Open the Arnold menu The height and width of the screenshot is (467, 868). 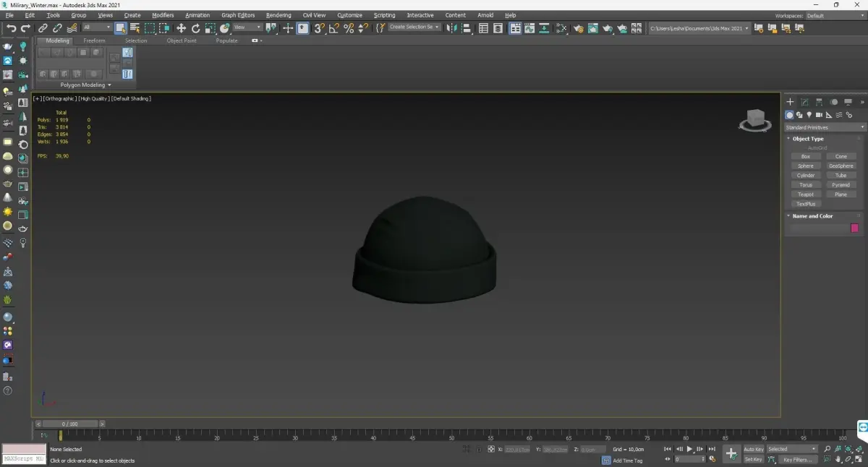point(485,15)
